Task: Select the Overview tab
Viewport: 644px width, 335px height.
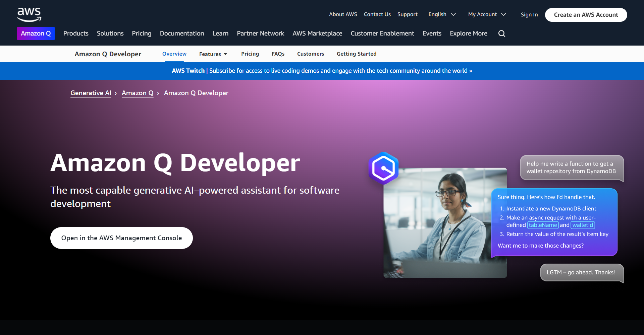Action: (x=174, y=54)
